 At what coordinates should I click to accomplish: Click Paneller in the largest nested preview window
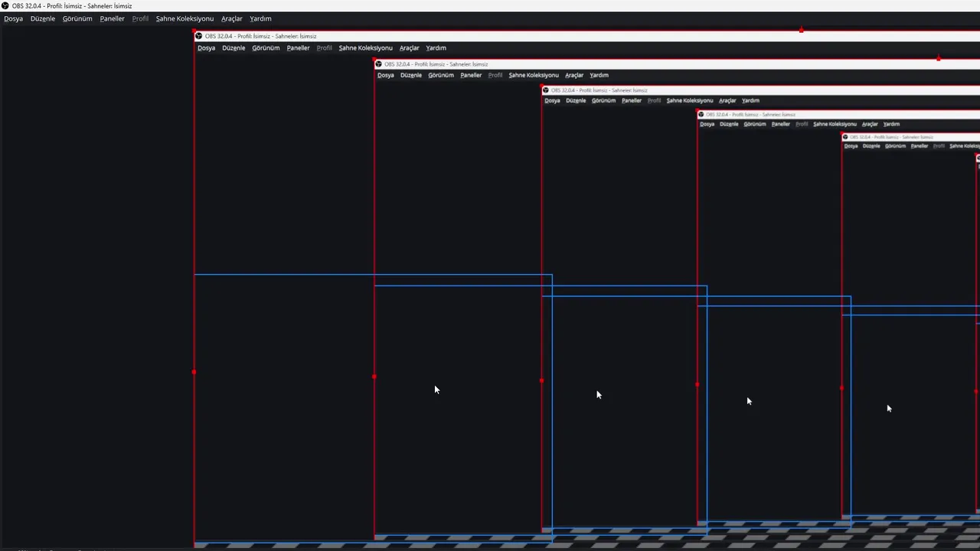point(298,47)
